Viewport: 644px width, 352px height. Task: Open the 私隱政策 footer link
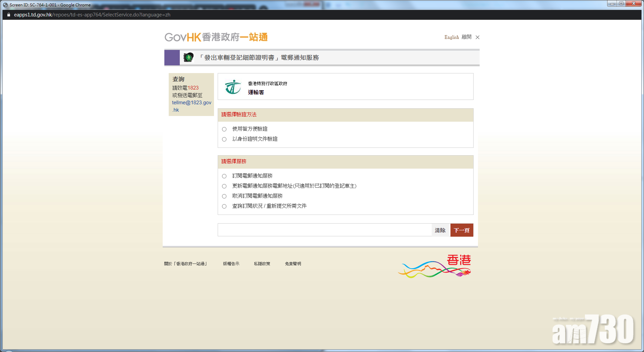tap(262, 263)
